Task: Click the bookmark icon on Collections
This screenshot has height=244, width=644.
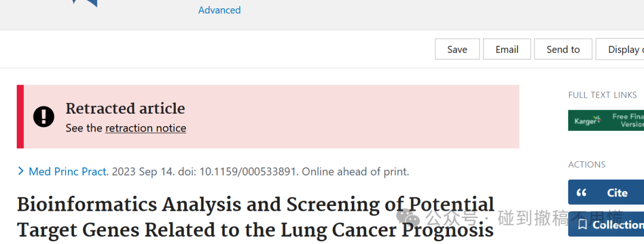Action: [582, 224]
